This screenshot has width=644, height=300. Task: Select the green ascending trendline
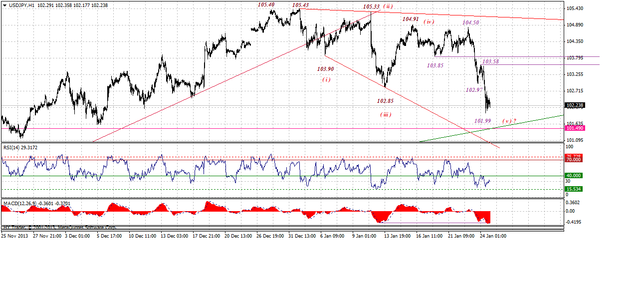[x=491, y=129]
